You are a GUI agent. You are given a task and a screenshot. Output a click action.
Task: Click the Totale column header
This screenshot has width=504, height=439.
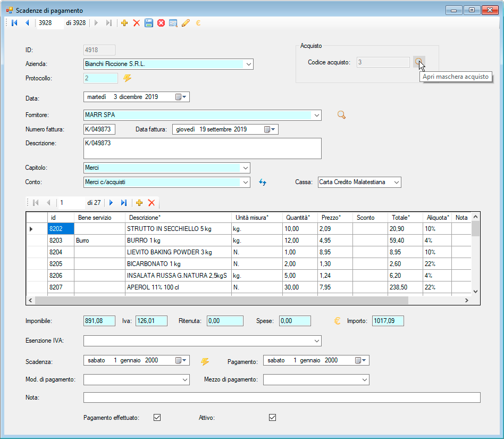[405, 218]
